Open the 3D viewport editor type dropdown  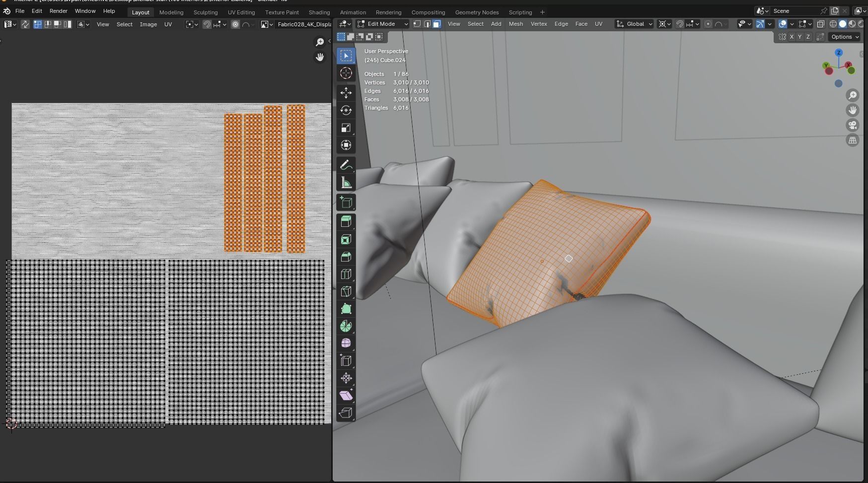[x=345, y=24]
